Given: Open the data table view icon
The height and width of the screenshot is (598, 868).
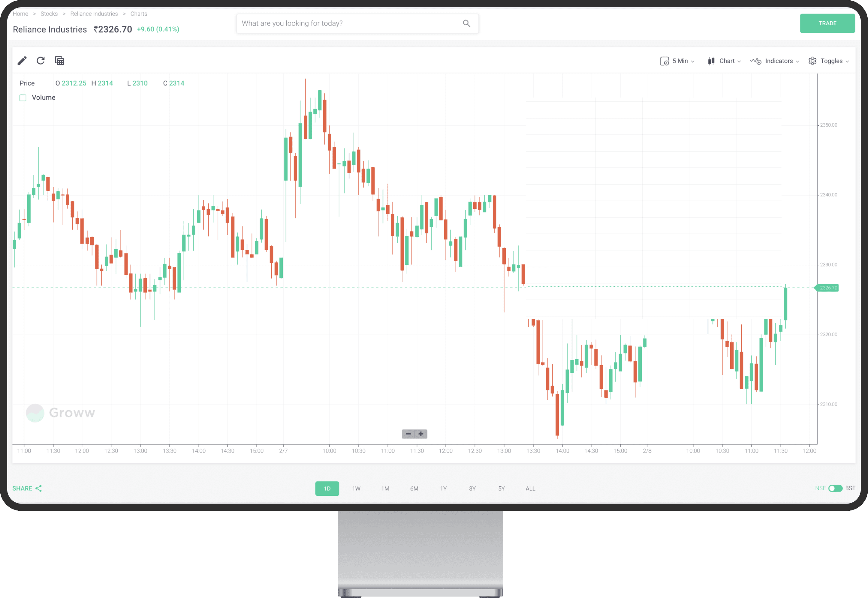Looking at the screenshot, I should coord(60,61).
